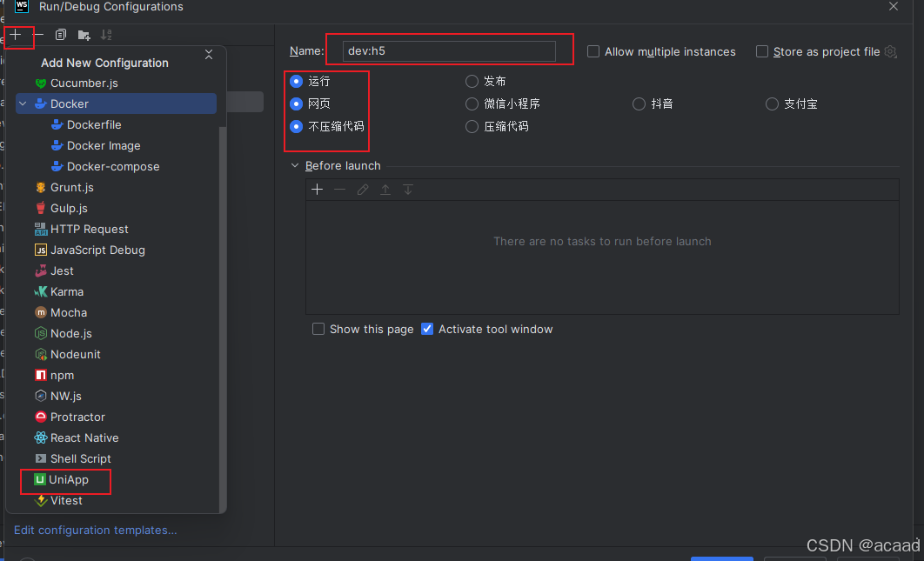The height and width of the screenshot is (561, 924).
Task: Select the 抖音 radio button
Action: 639,104
